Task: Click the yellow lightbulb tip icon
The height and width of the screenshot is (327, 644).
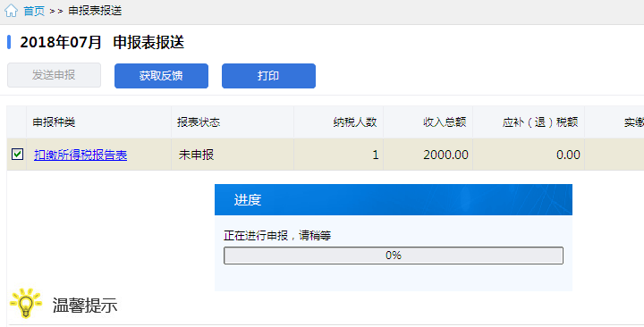Action: point(26,303)
